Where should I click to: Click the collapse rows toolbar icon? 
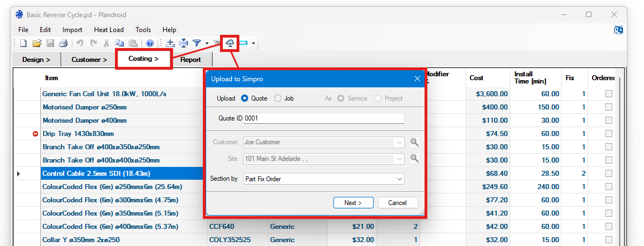[184, 43]
